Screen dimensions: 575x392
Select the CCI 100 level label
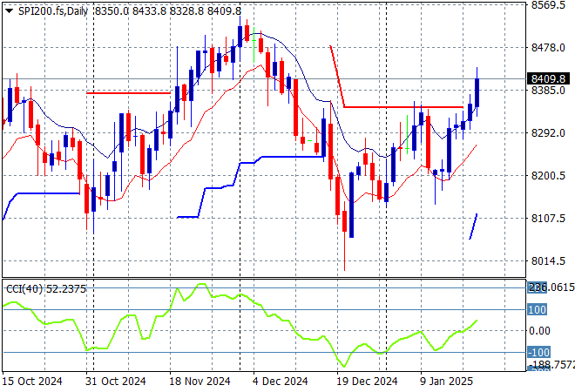click(538, 309)
